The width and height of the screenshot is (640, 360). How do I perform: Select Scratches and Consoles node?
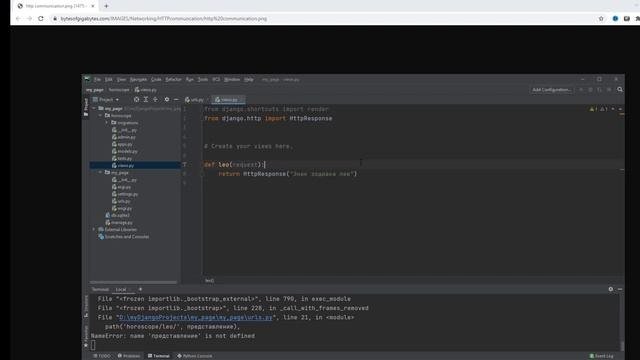pyautogui.click(x=124, y=237)
